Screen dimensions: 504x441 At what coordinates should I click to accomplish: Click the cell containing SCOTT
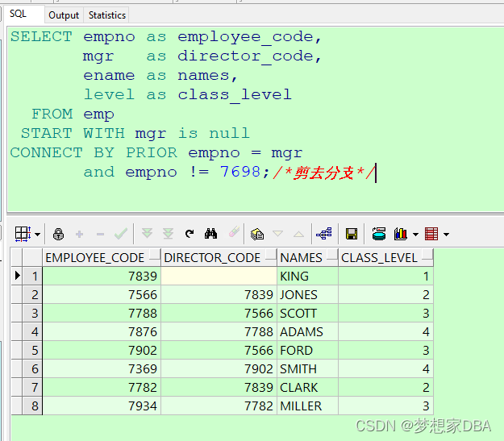point(307,313)
